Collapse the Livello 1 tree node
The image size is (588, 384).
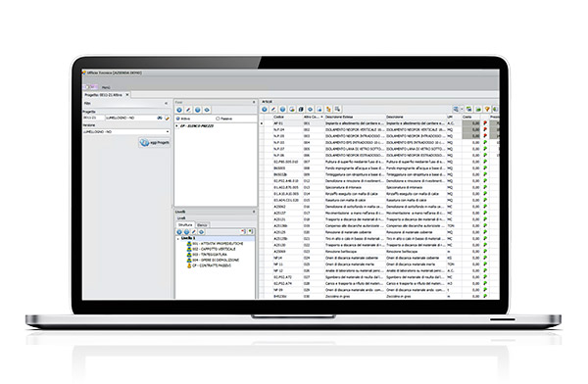pos(177,238)
